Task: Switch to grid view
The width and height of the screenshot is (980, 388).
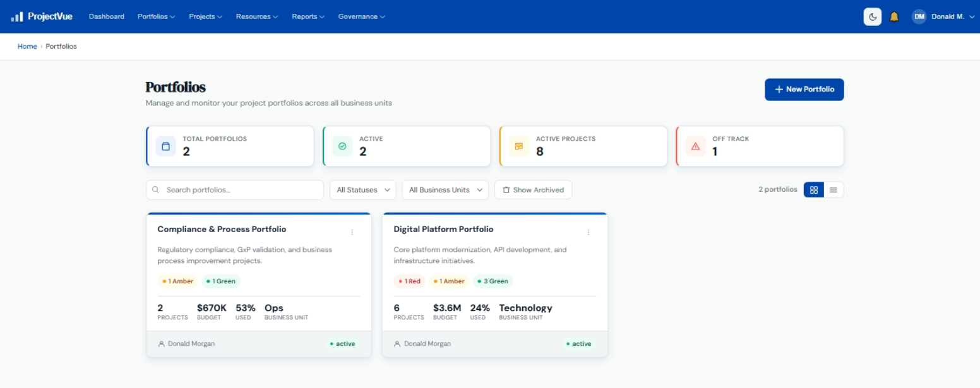Action: (814, 190)
